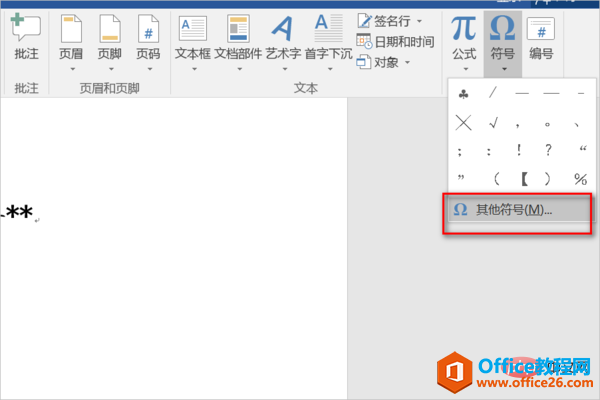Insert the multiplication × symbol

click(463, 123)
